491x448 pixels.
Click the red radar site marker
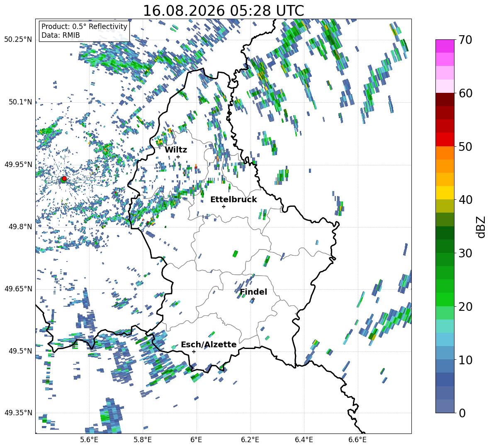pos(64,178)
